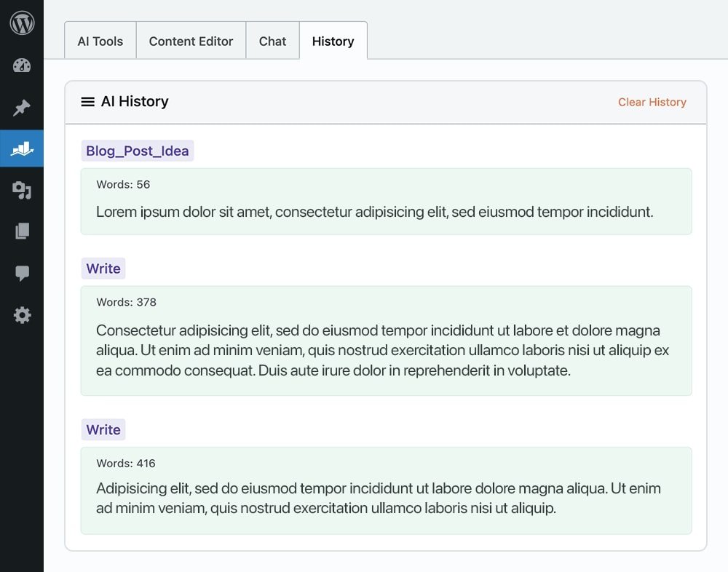This screenshot has width=728, height=572.
Task: Click the WordPress logo icon
Action: click(22, 22)
